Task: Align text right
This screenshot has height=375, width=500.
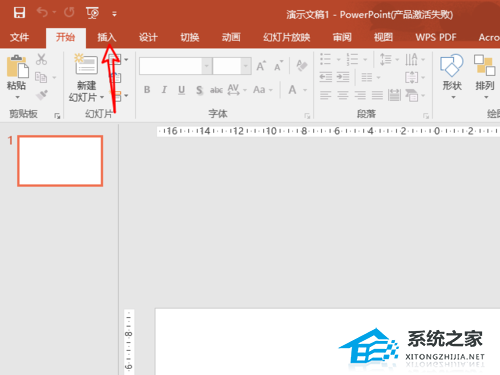Action: 360,96
